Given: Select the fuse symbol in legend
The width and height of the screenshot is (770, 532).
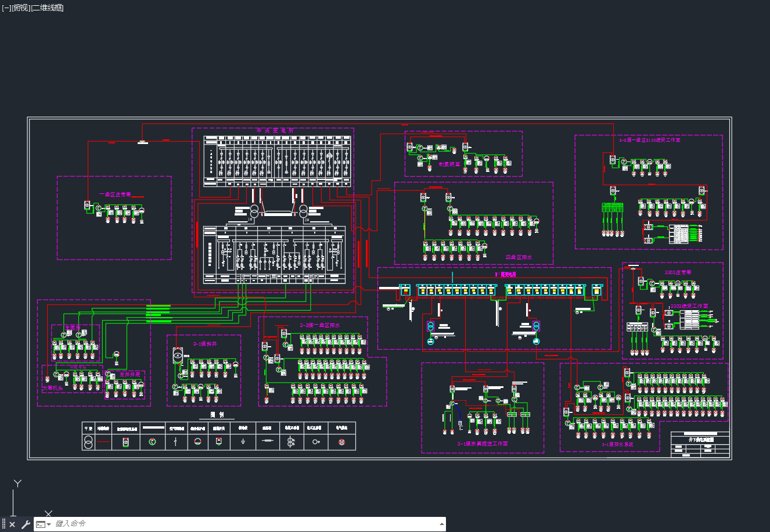Looking at the screenshot, I should (x=267, y=441).
